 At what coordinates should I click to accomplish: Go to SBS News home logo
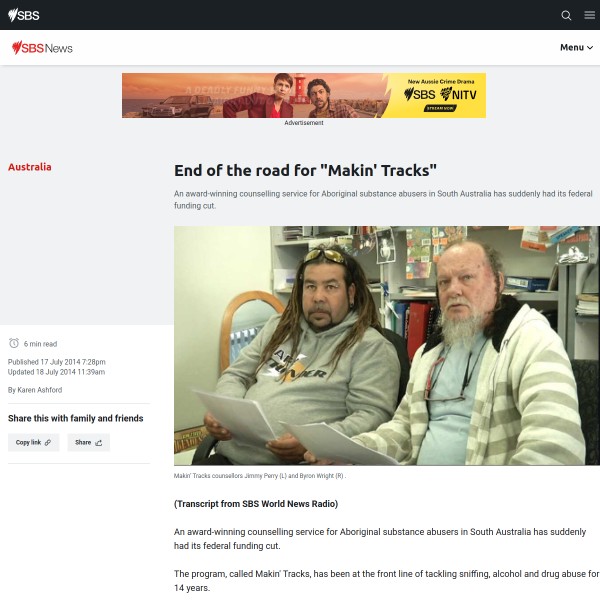click(42, 48)
